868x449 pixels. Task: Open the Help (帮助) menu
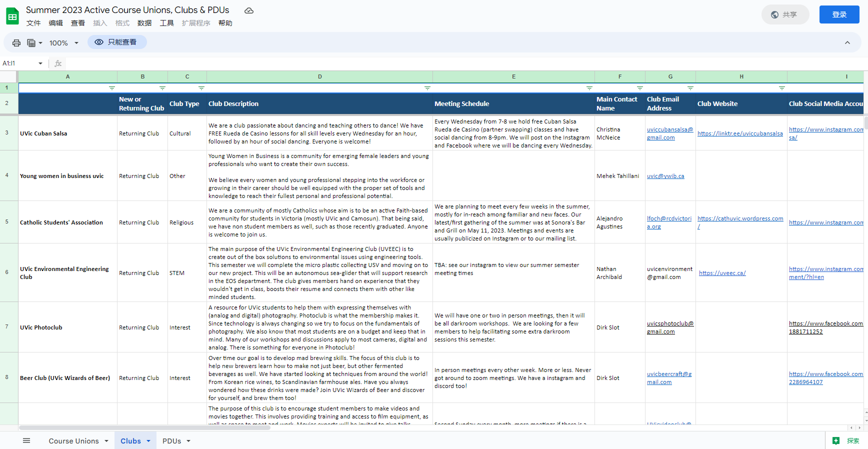click(225, 23)
